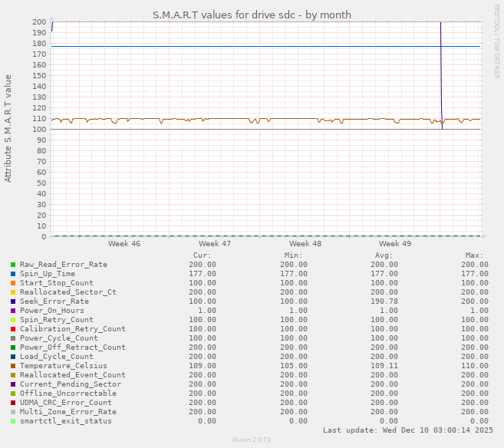
Task: Click the red UDMA_CRC_Error_Count legend swatch
Action: click(13, 403)
